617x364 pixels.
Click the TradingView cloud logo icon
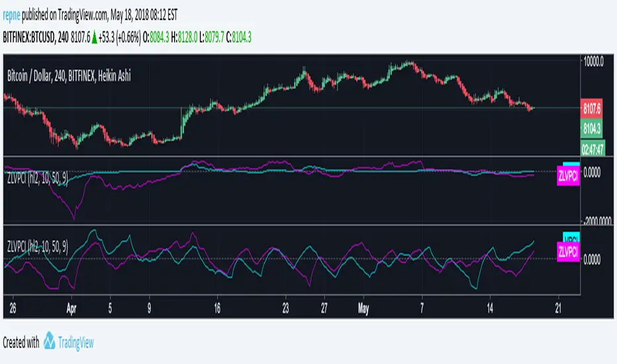pyautogui.click(x=50, y=341)
